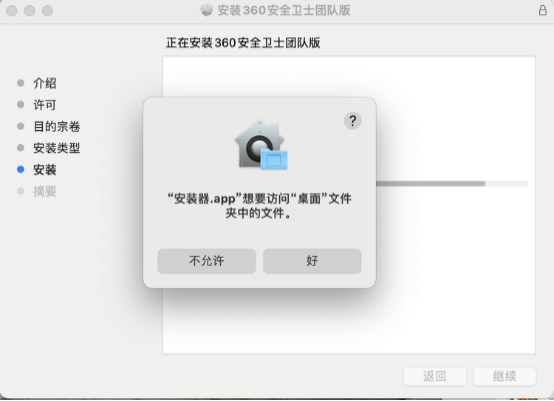Click the blue bullet beside 安装 step
554x401 pixels.
tap(20, 170)
